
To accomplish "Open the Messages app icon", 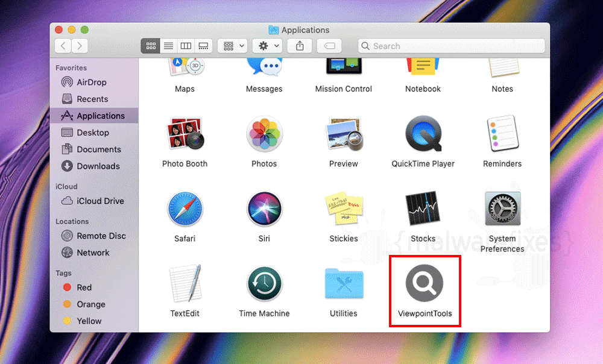I will 265,67.
